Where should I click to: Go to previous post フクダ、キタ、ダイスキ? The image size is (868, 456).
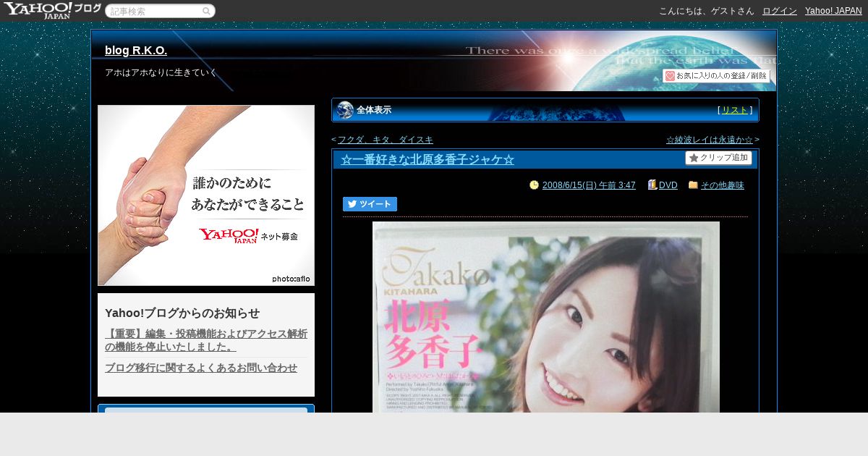386,140
